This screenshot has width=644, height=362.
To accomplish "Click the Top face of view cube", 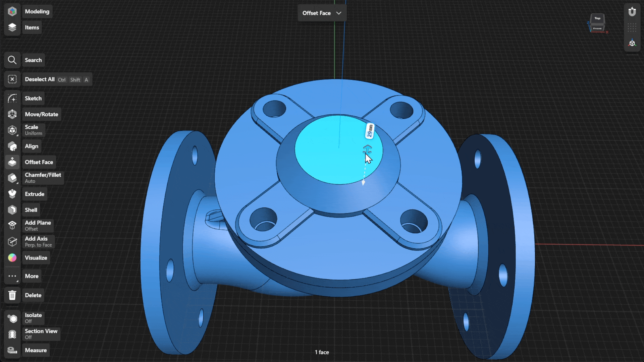I will pos(597,19).
